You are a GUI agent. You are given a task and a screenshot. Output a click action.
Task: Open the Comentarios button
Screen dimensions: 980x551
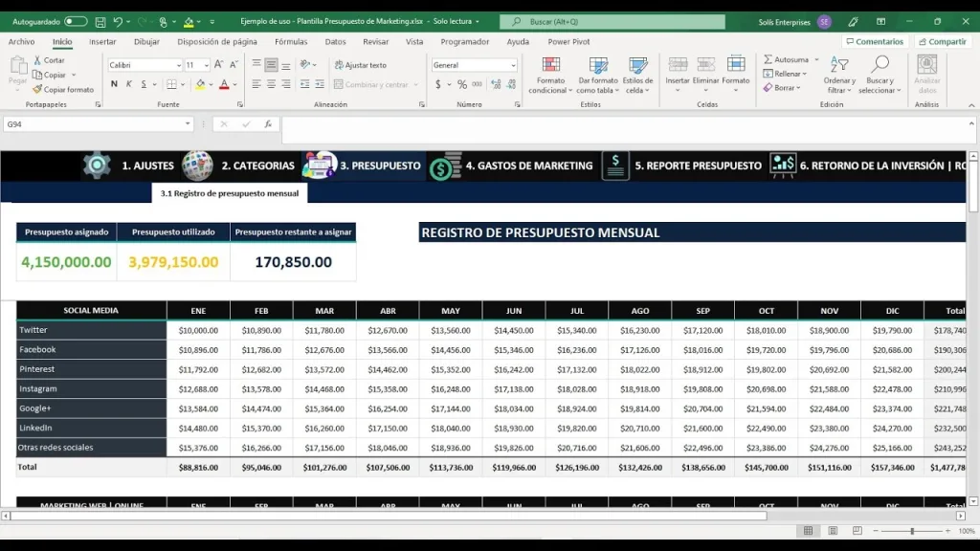click(874, 42)
